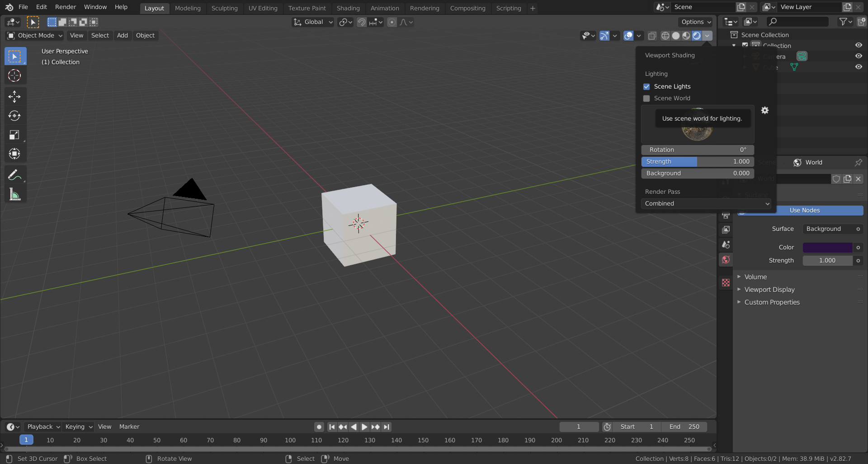Select the Scale tool
Screen dimensions: 868x464
coord(14,135)
